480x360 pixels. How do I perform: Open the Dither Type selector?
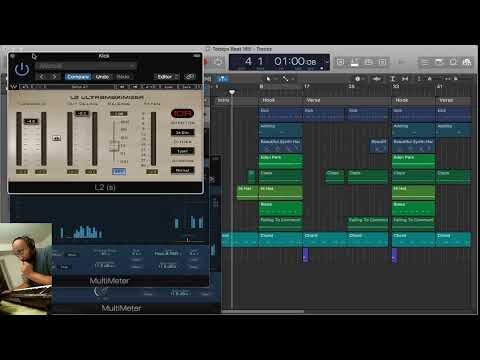182,151
